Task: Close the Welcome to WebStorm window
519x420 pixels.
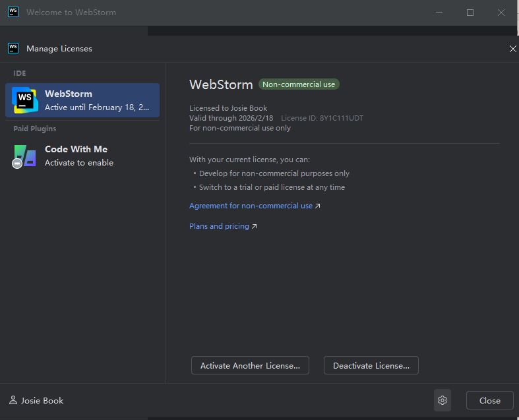Action: tap(501, 13)
